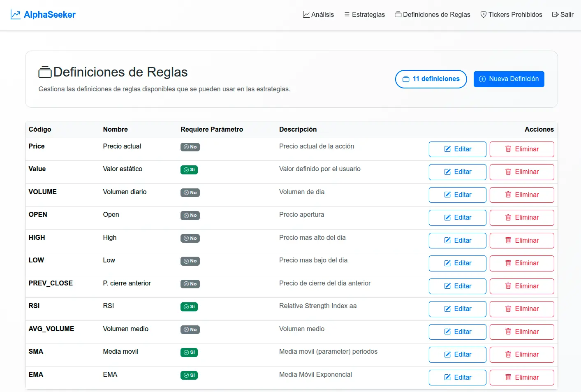Screen dimensions: 581x392
Task: Select the AVG_VOLUME code cell
Action: pos(51,329)
